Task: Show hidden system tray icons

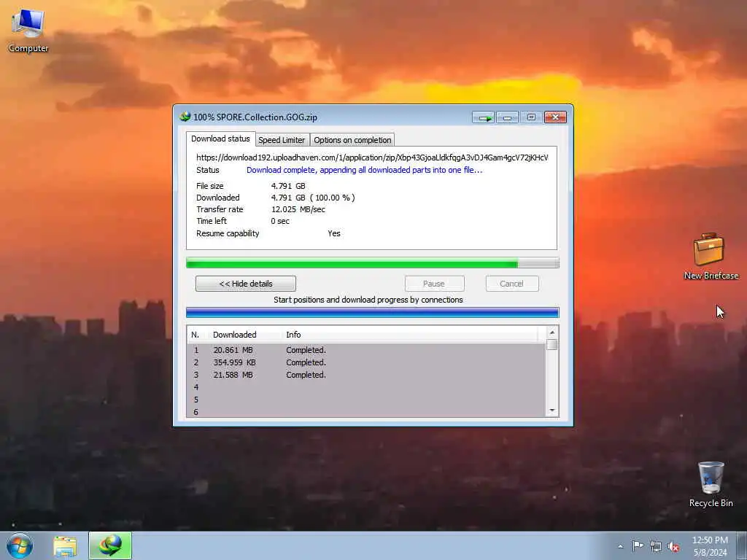Action: (620, 547)
